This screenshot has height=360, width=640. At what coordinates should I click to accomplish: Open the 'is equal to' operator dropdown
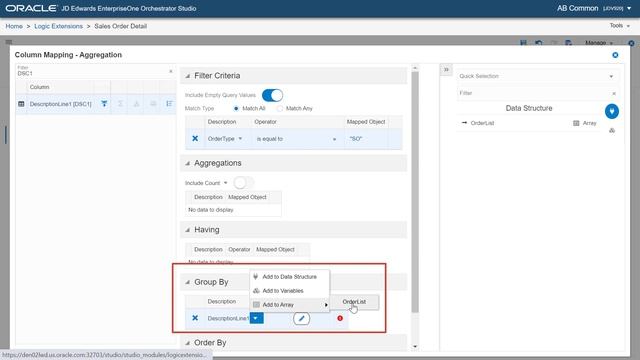(x=334, y=139)
